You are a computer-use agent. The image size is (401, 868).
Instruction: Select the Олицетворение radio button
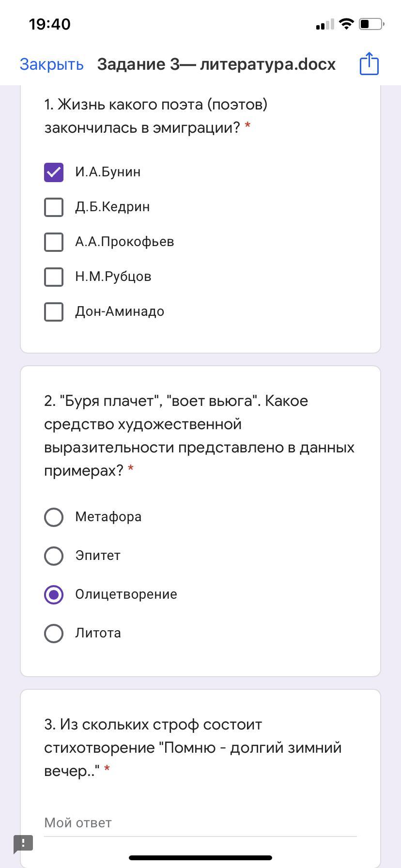pyautogui.click(x=54, y=595)
